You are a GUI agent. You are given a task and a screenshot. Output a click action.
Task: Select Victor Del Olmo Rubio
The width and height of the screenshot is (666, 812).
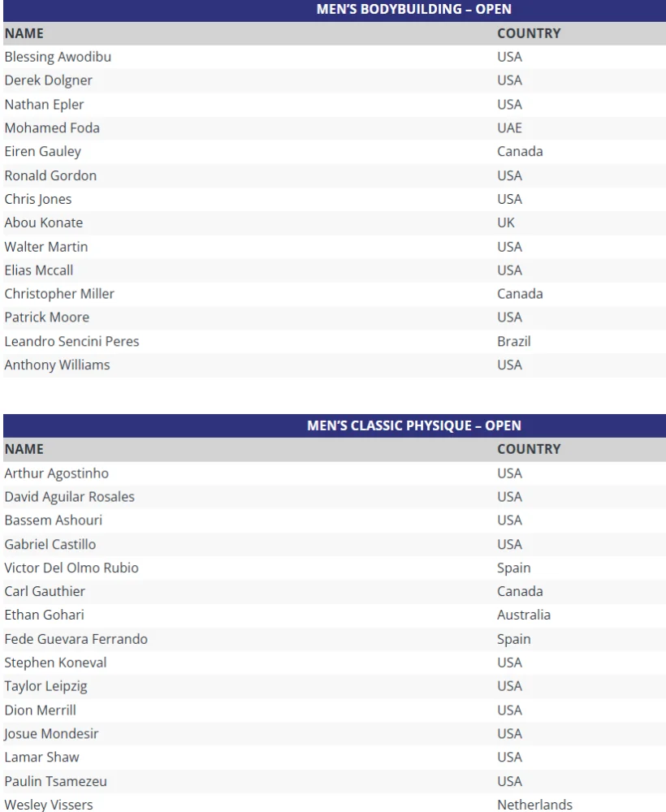pyautogui.click(x=71, y=568)
